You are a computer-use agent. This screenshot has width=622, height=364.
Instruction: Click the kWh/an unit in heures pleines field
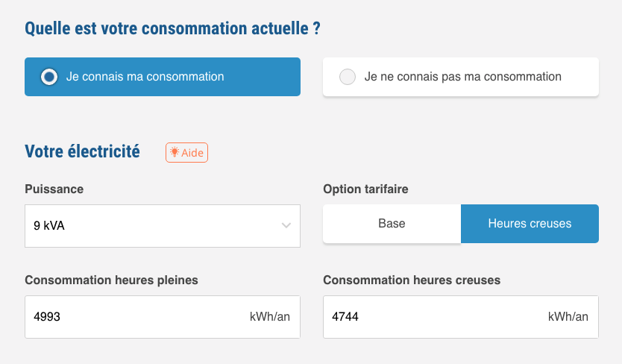(270, 316)
